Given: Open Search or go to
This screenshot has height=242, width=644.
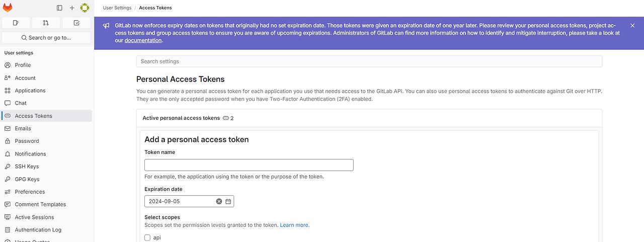Looking at the screenshot, I should [x=46, y=38].
